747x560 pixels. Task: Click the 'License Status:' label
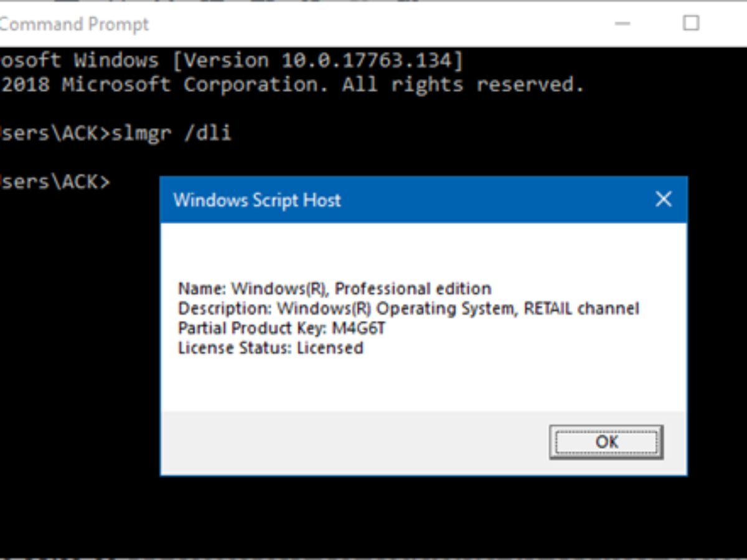coord(235,348)
